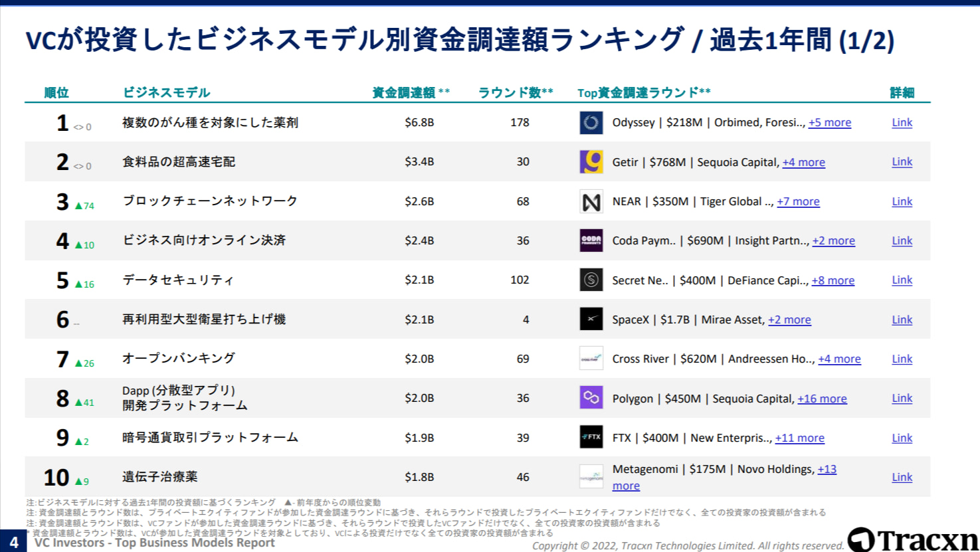Select 'データセキュリティ' business model
980x552 pixels.
point(178,280)
